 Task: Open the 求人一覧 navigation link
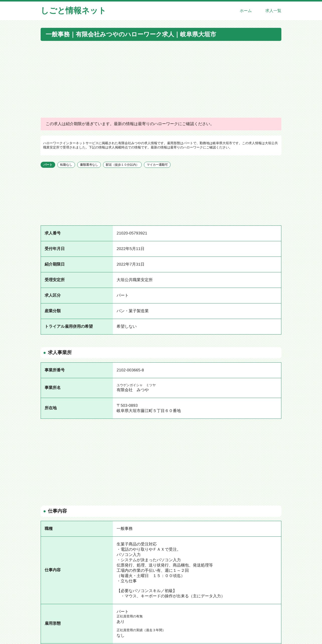273,11
